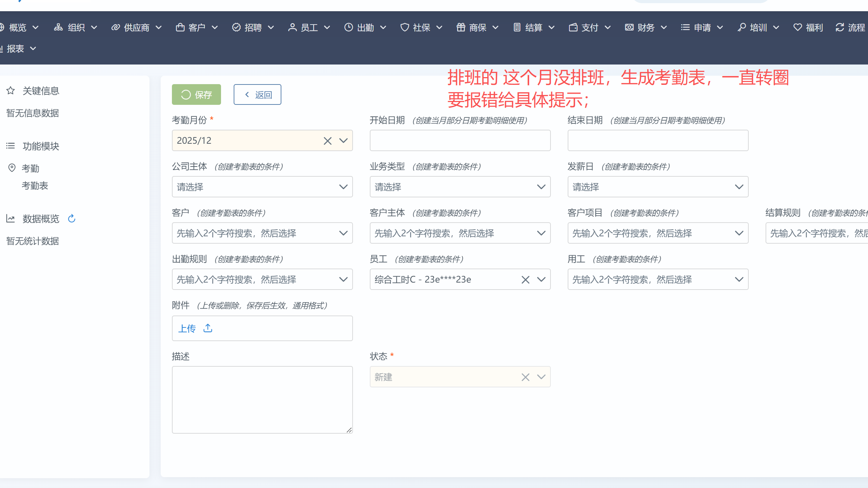Clear the selected 员工 综合工时C value
Viewport: 868px width, 488px height.
(x=525, y=280)
